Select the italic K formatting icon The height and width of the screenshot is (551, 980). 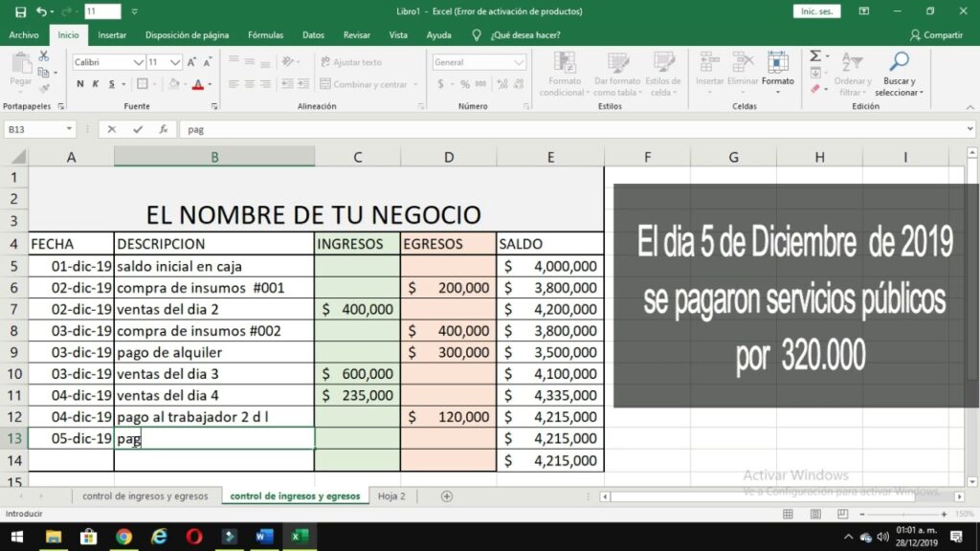[x=96, y=82]
